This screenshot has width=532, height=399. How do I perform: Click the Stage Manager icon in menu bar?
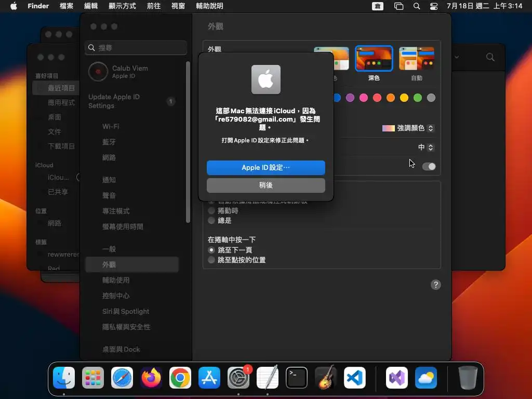click(398, 6)
